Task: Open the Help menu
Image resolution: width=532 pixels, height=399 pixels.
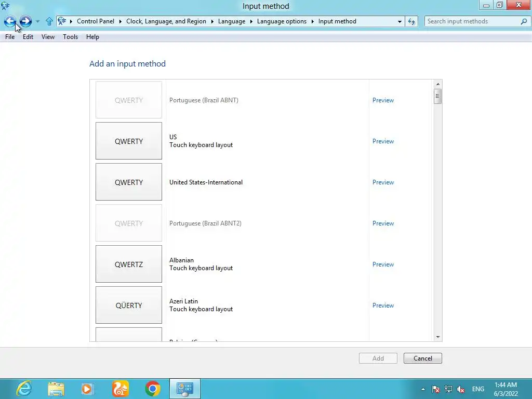Action: click(x=92, y=37)
